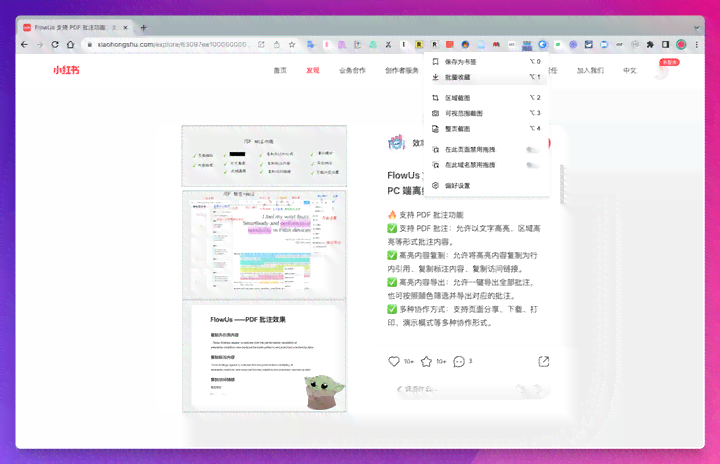Click the post content scrollbar
720x464 pixels.
[562, 184]
